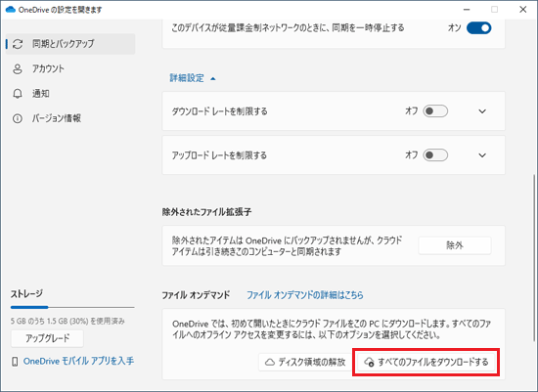Image resolution: width=538 pixels, height=392 pixels.
Task: Click the bell icon beside 通知
Action: click(18, 94)
